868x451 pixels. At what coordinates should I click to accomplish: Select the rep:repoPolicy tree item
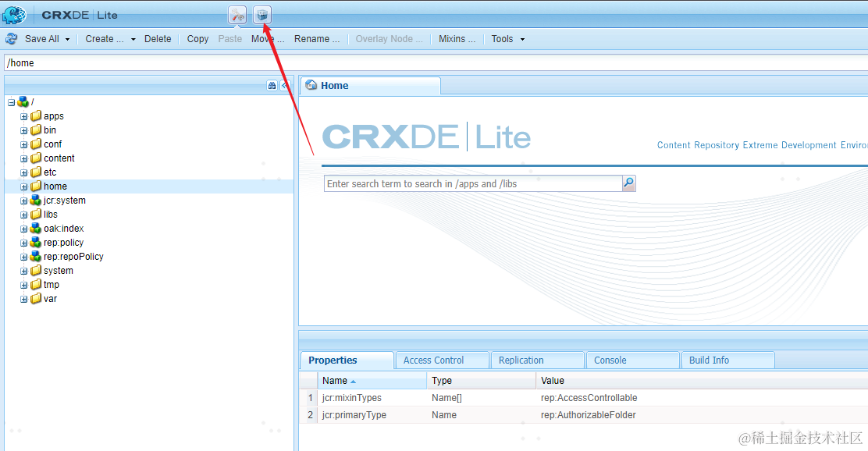pyautogui.click(x=73, y=256)
